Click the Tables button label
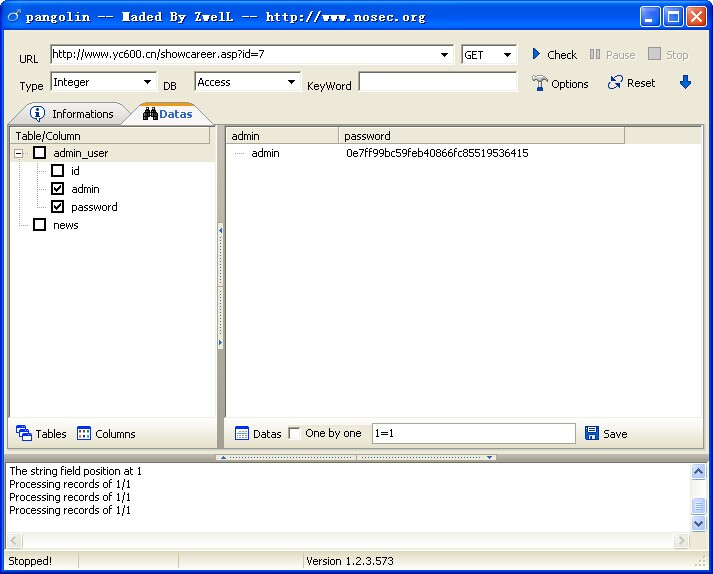 (x=51, y=433)
